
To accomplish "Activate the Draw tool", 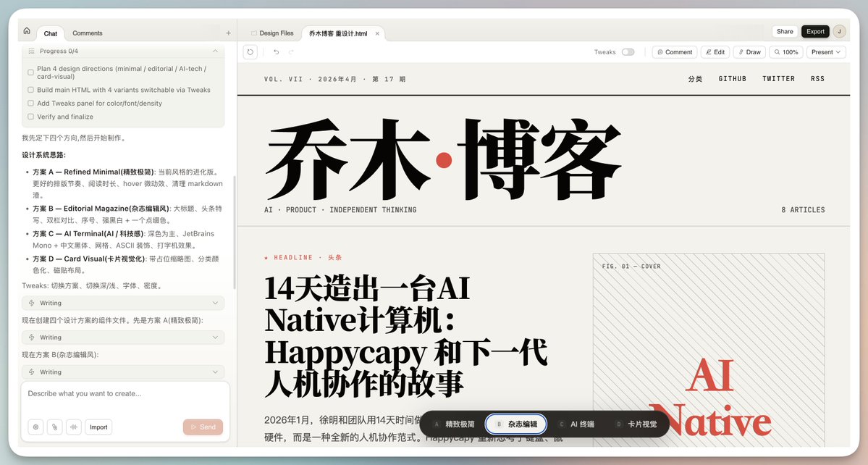I will [749, 52].
